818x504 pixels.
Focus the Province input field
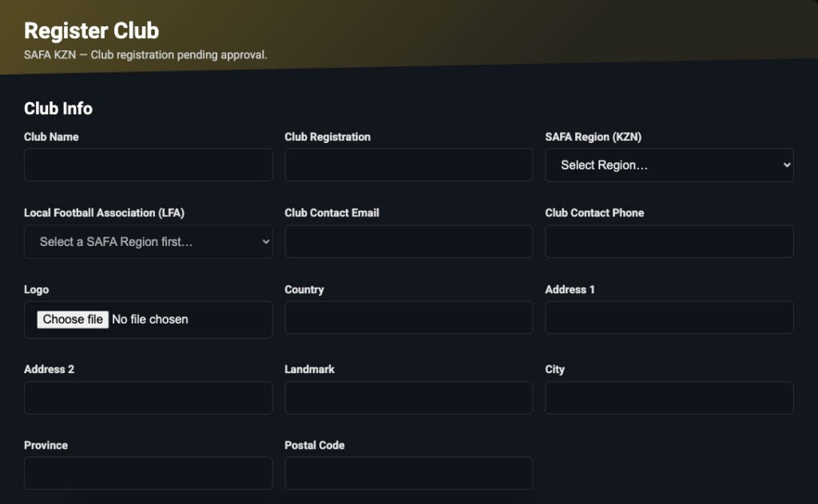pos(148,473)
